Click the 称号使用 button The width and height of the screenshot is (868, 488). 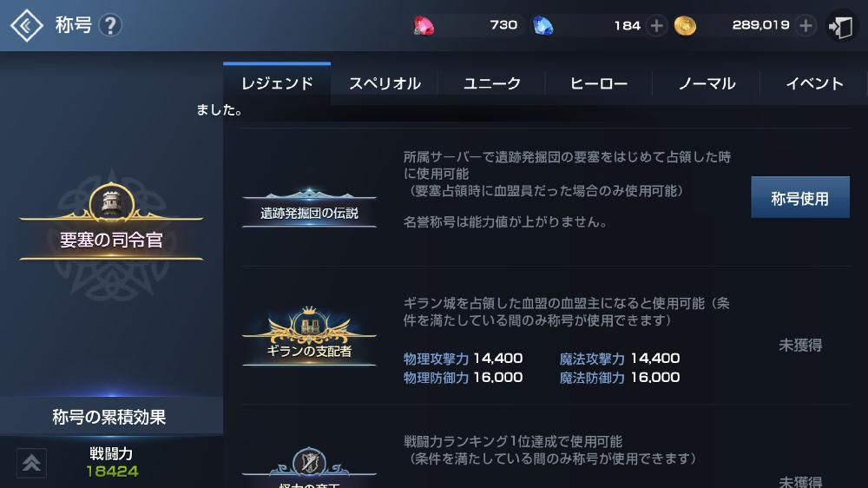coord(800,198)
